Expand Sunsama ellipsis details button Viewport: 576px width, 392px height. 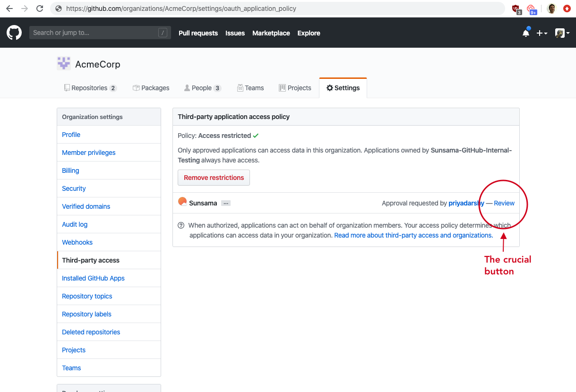coord(226,203)
